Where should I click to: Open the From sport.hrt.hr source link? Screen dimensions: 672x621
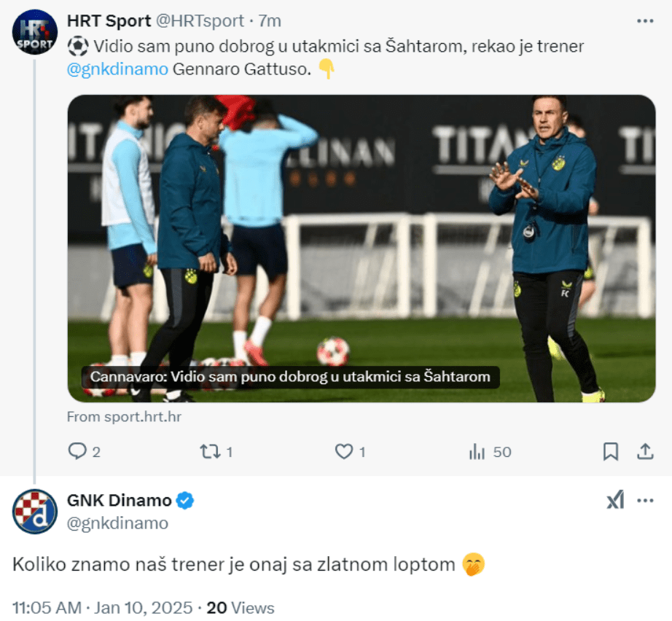click(125, 417)
